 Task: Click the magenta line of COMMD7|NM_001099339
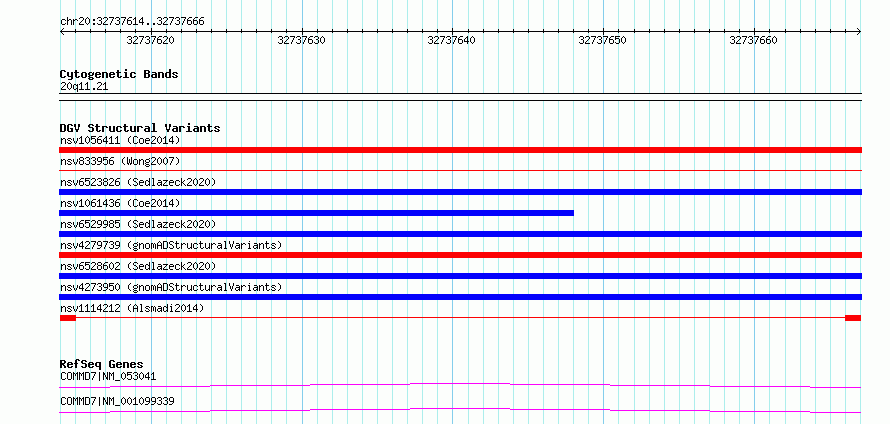(460, 410)
